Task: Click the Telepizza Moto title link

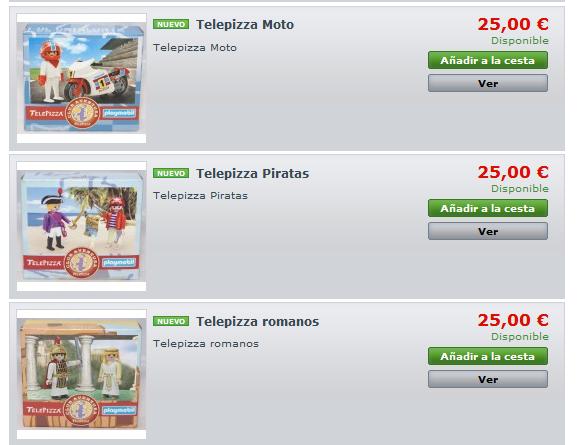Action: click(245, 25)
